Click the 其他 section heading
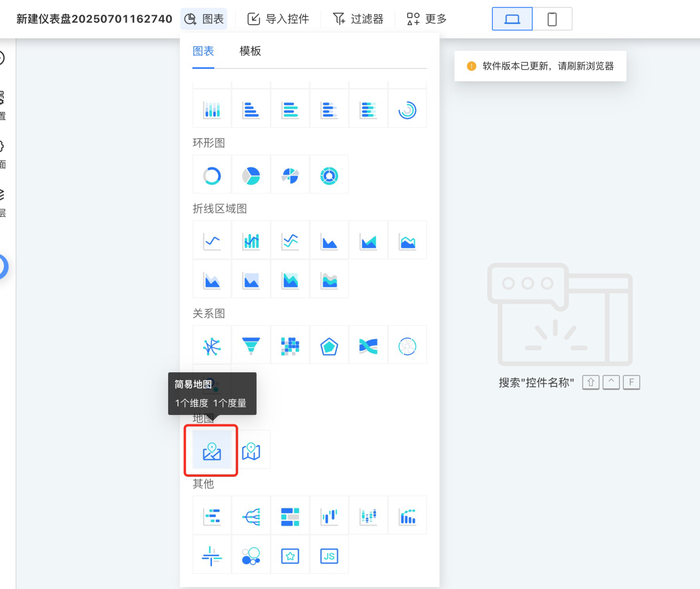 (203, 484)
